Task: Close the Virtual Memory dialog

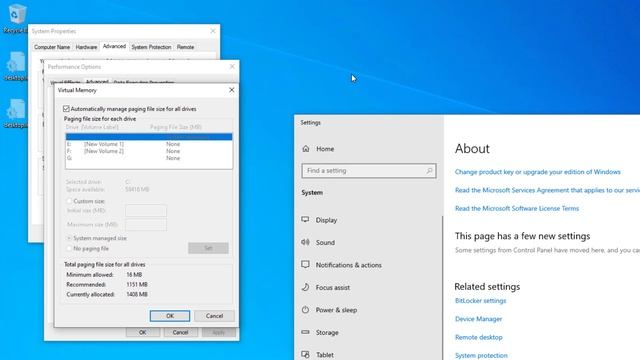Action: [231, 90]
